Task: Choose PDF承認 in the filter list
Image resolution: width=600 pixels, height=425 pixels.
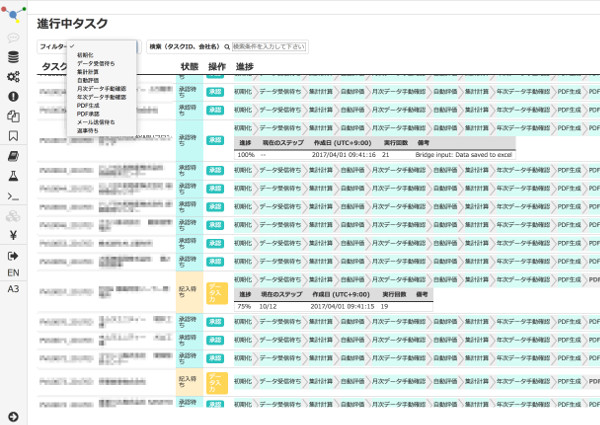Action: tap(88, 114)
